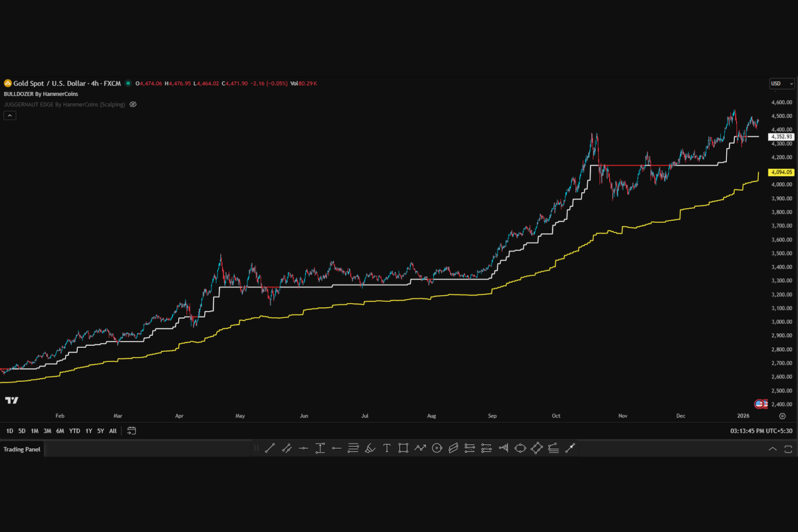The width and height of the screenshot is (798, 532).
Task: Open the Go to date calendar
Action: pyautogui.click(x=132, y=431)
